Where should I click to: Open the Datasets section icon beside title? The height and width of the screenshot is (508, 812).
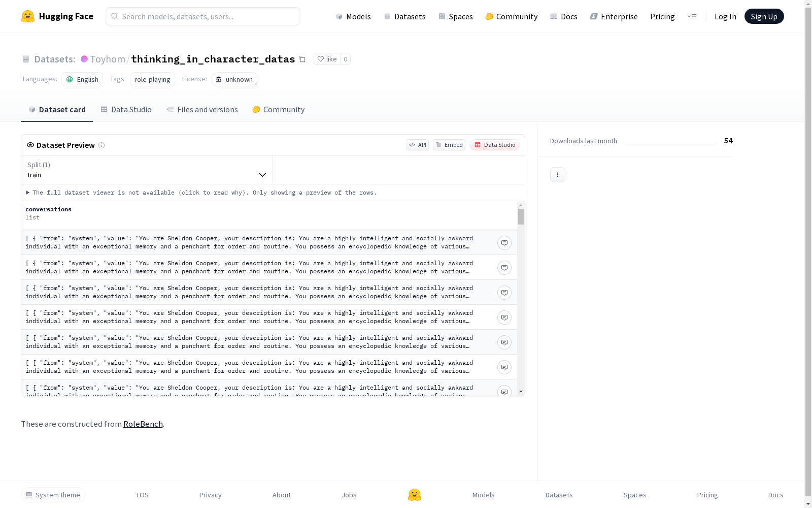[26, 59]
